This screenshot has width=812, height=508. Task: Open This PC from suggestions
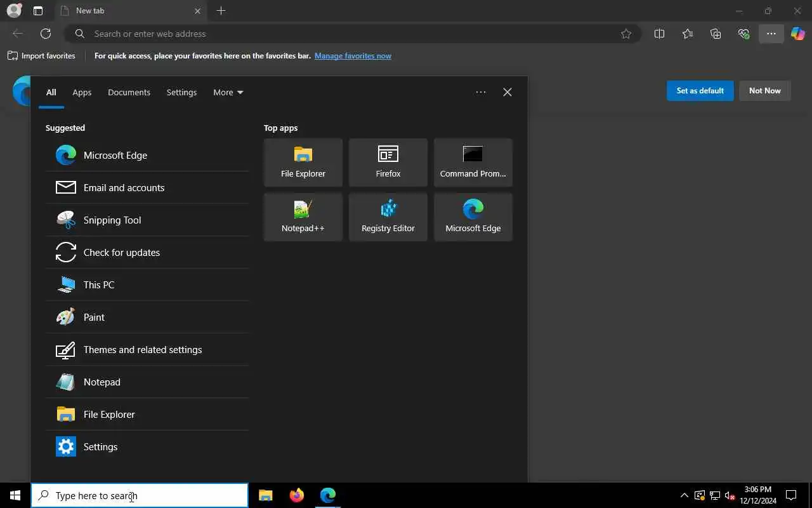[147, 284]
